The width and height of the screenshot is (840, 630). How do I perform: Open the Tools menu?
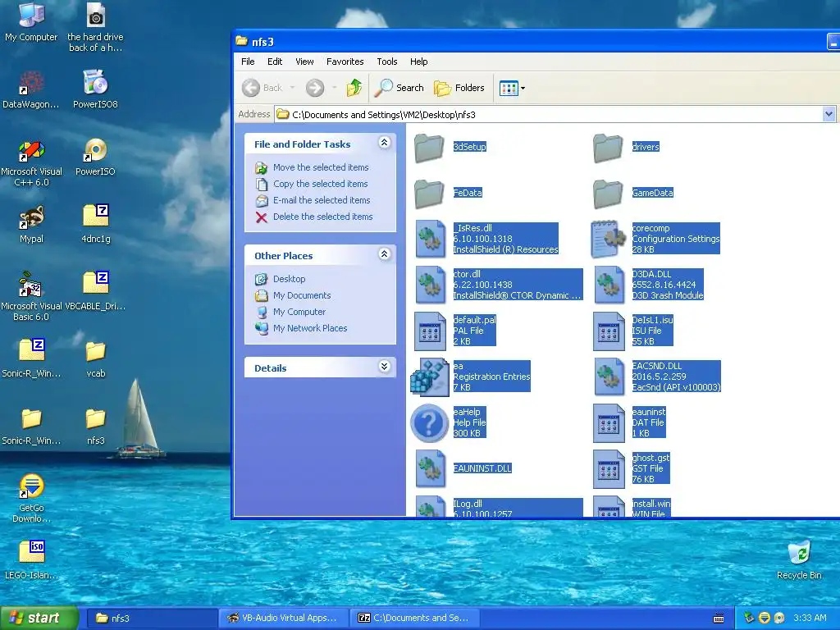(x=387, y=62)
